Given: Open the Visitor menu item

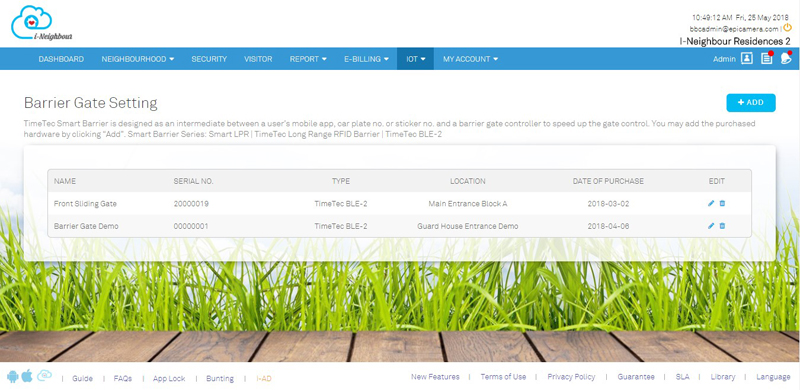Looking at the screenshot, I should click(x=258, y=59).
